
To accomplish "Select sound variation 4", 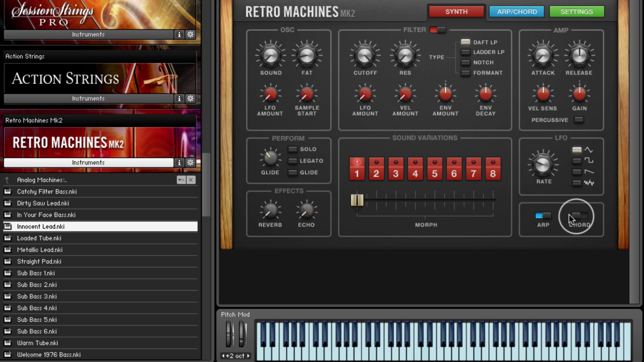I will [415, 169].
